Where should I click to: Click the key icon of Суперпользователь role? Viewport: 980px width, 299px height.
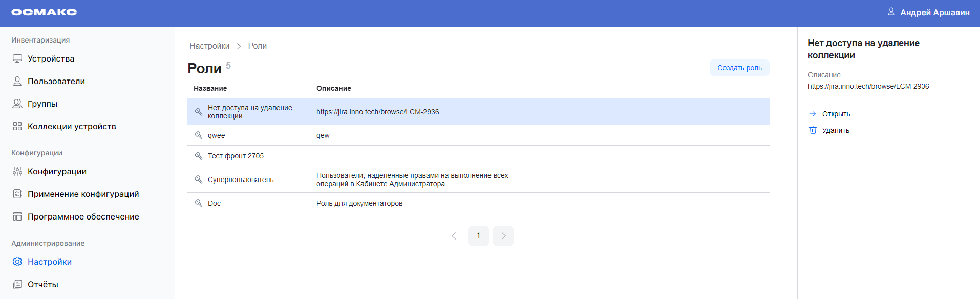[x=199, y=180]
